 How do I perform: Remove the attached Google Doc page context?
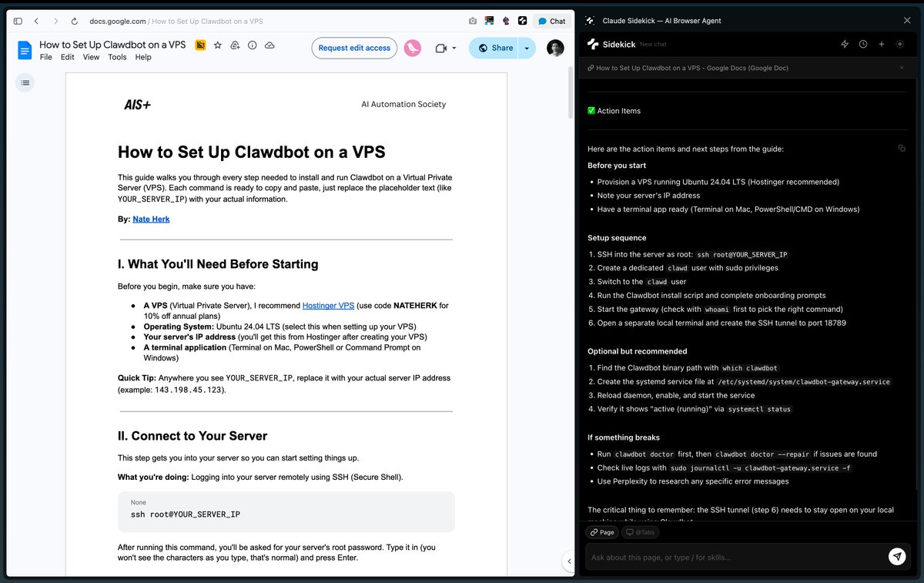902,68
